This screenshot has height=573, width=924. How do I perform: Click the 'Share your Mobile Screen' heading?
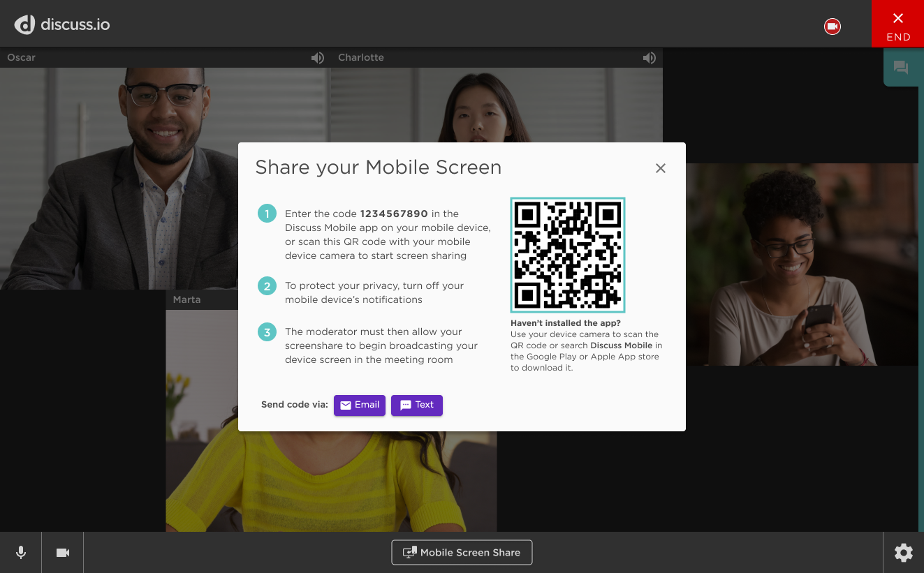[x=379, y=168]
